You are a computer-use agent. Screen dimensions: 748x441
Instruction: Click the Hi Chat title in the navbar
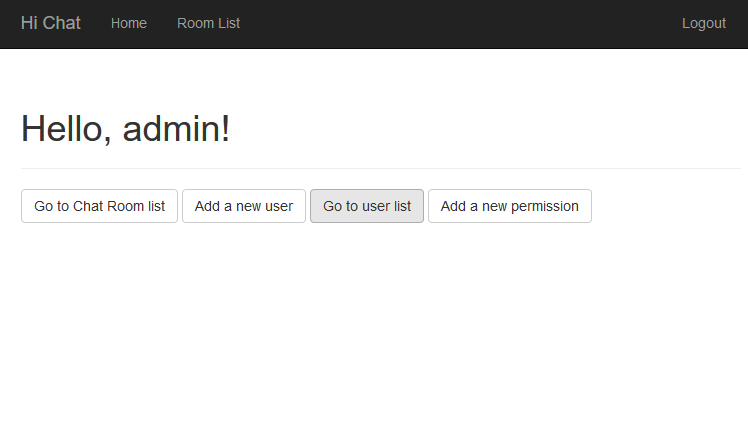[51, 23]
